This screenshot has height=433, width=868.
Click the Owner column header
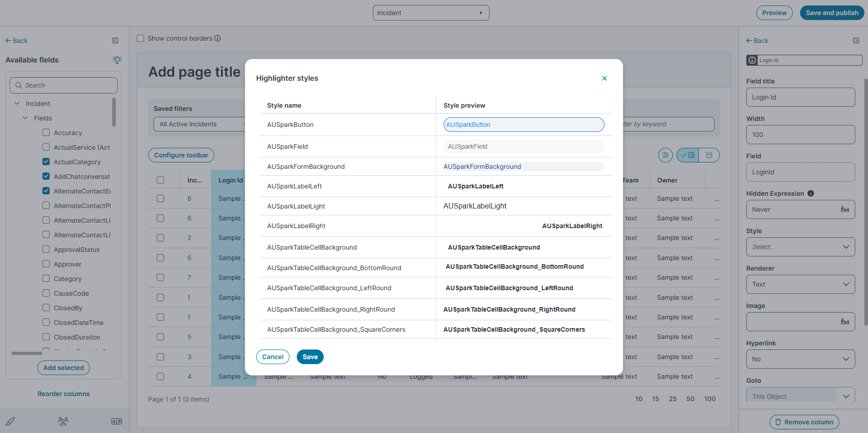click(667, 180)
